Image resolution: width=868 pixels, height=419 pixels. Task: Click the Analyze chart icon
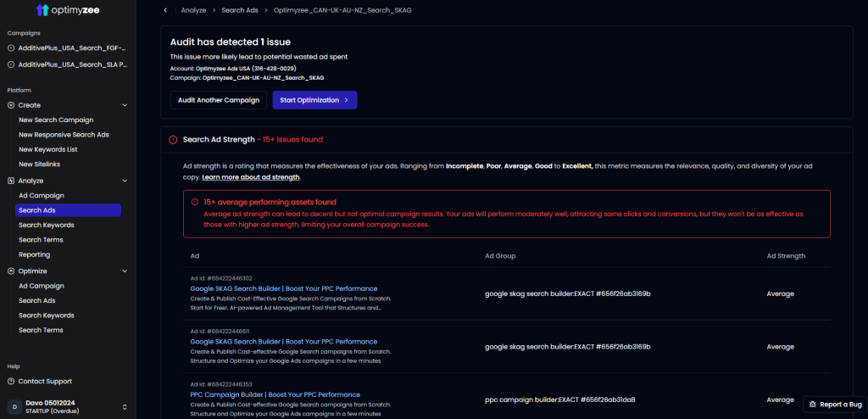11,181
